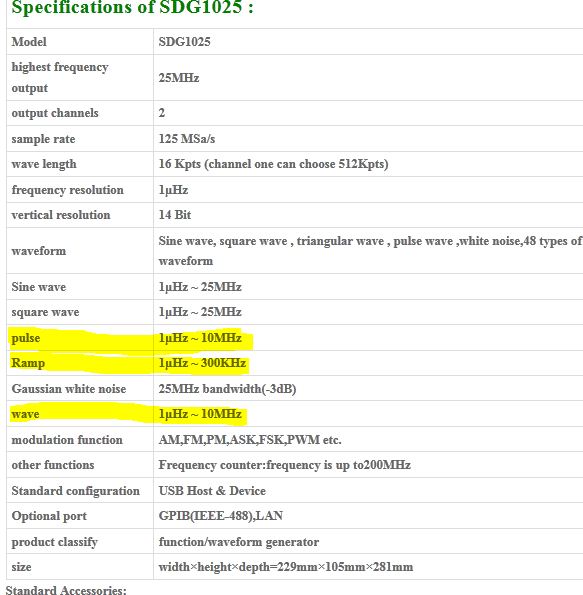Select the frequency resolution label
This screenshot has height=595, width=583.
coord(68,190)
